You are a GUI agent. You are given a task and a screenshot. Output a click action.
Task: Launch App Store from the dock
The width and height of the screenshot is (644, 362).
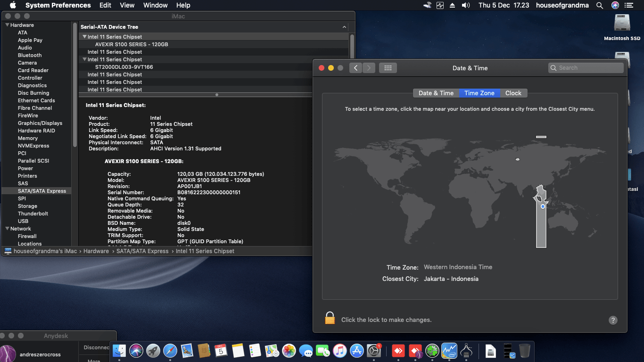pos(356,351)
